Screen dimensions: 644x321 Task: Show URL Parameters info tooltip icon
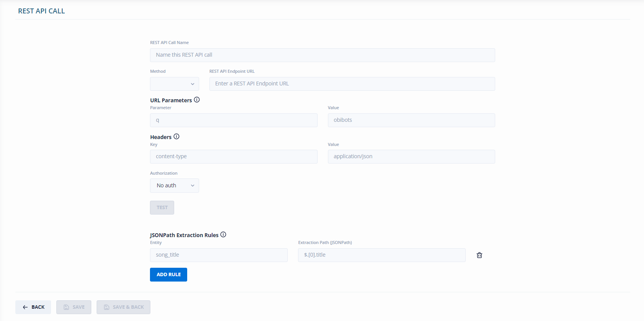[x=197, y=100]
